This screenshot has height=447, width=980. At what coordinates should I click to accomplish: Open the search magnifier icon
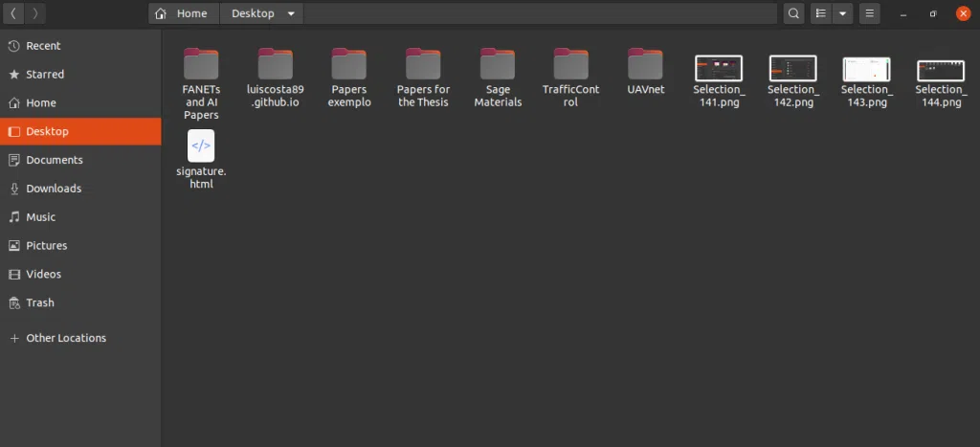pos(793,13)
